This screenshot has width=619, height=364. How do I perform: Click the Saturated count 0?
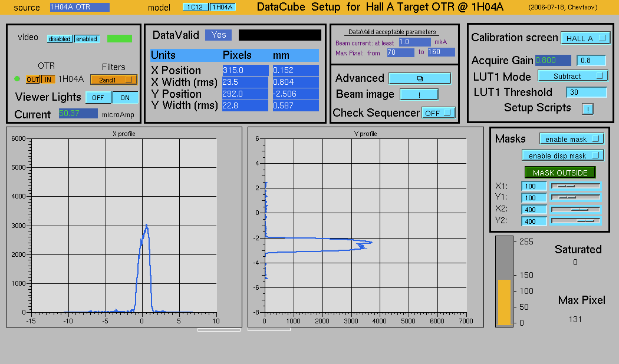pyautogui.click(x=575, y=262)
